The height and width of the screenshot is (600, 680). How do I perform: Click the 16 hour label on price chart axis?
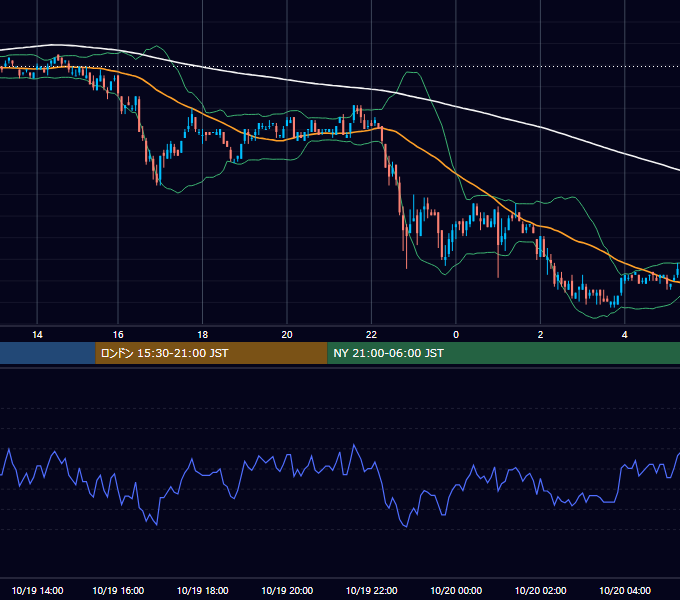click(x=118, y=335)
